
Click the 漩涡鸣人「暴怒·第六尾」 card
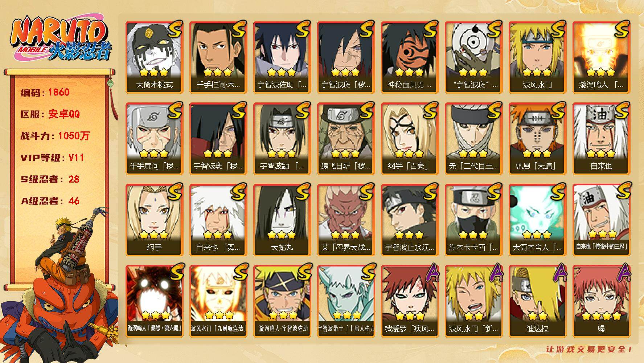pos(154,301)
